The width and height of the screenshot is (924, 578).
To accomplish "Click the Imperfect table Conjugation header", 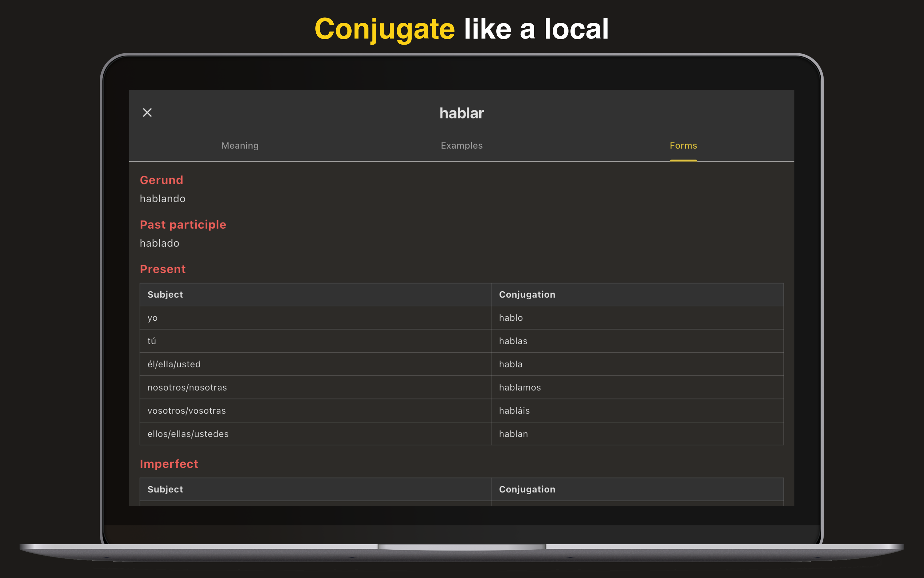I will [x=637, y=489].
